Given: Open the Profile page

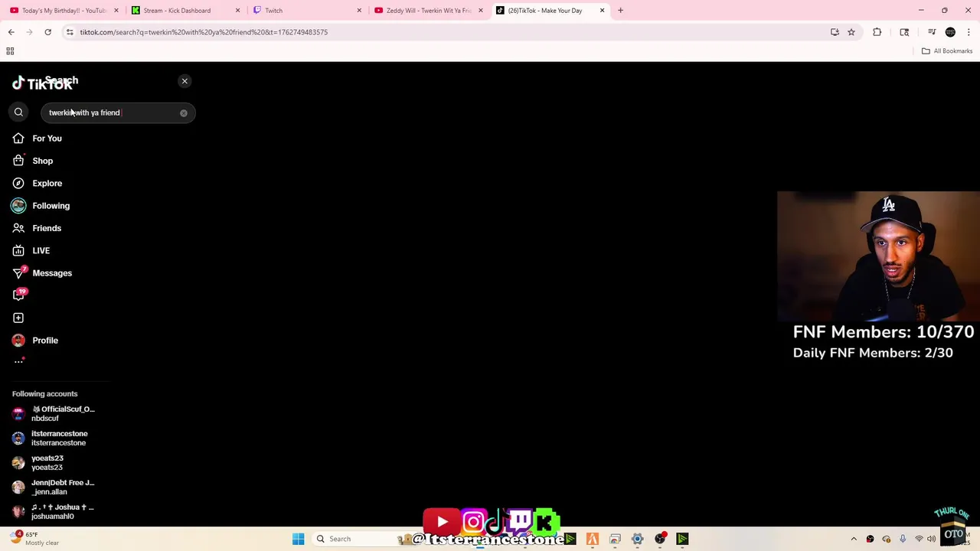Looking at the screenshot, I should point(35,341).
